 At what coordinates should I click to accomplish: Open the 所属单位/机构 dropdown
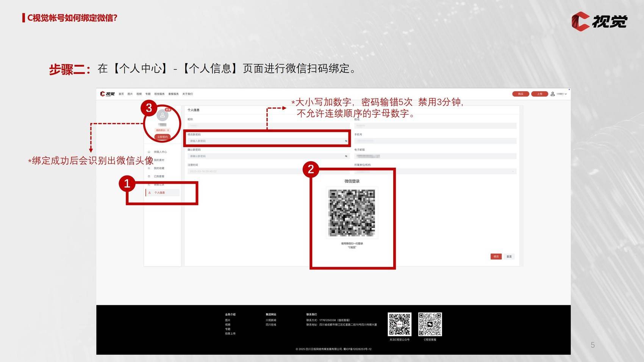[513, 172]
